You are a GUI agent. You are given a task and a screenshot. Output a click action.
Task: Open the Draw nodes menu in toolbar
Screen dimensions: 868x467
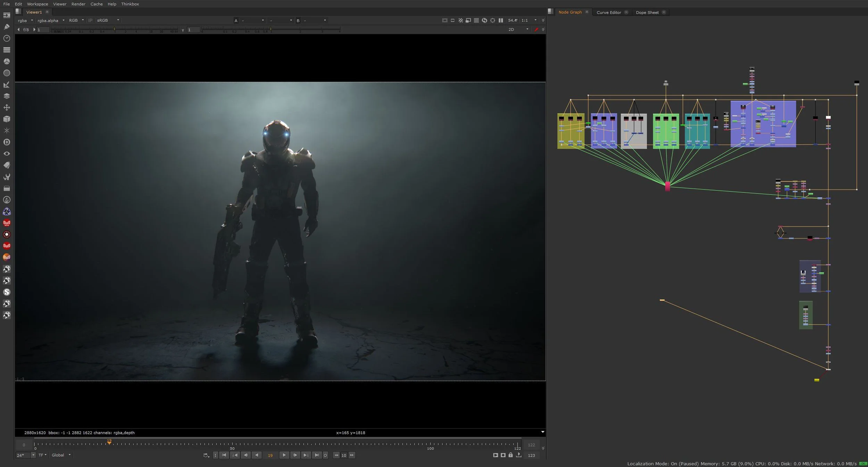pyautogui.click(x=7, y=27)
